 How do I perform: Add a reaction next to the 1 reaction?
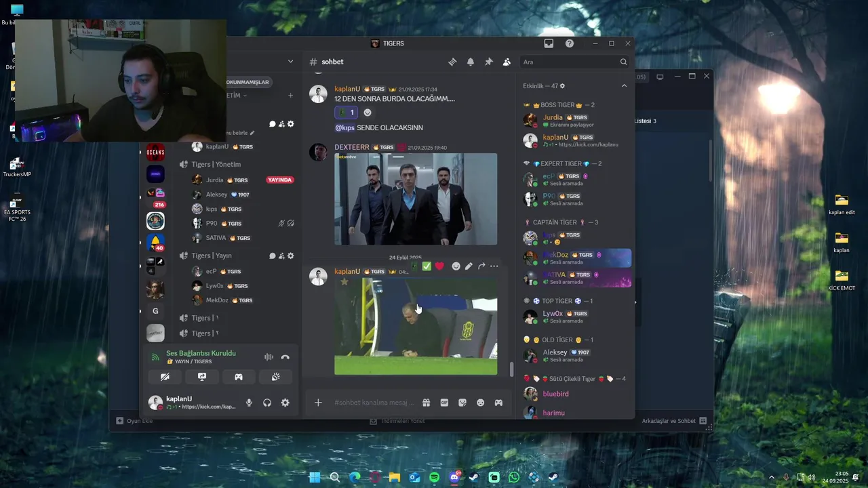(x=368, y=113)
